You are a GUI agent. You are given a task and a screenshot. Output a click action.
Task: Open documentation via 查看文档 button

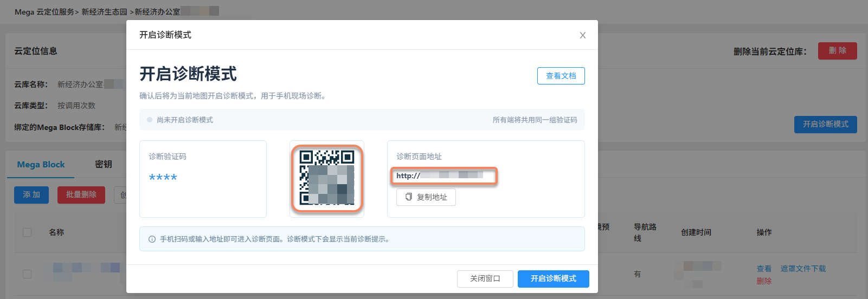click(x=561, y=76)
